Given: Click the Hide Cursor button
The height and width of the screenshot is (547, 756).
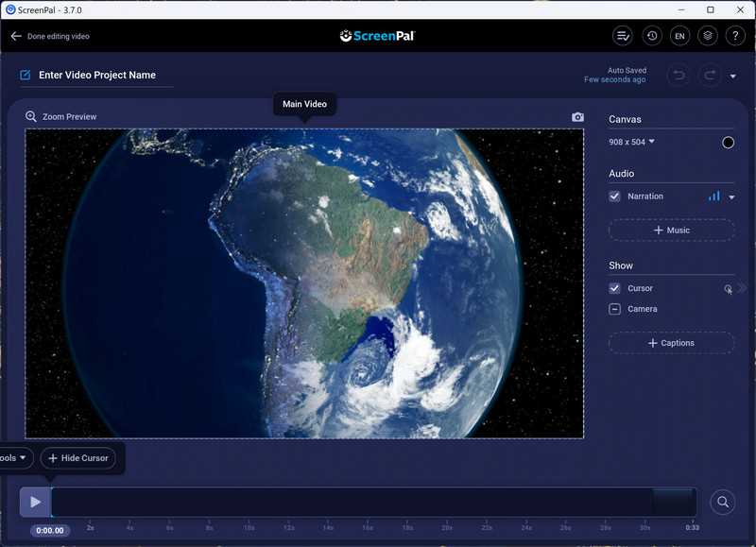Looking at the screenshot, I should [77, 458].
